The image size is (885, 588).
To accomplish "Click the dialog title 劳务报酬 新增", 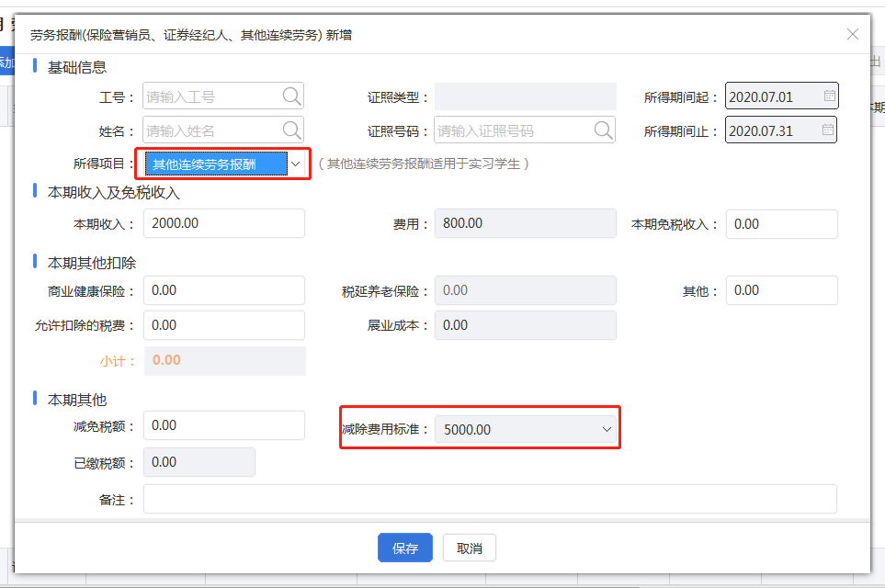I will [191, 35].
